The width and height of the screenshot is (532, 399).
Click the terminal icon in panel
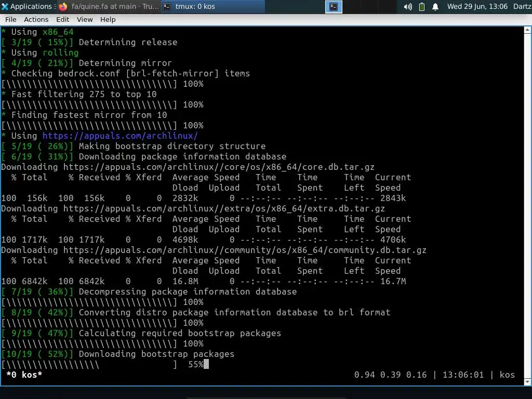[334, 6]
